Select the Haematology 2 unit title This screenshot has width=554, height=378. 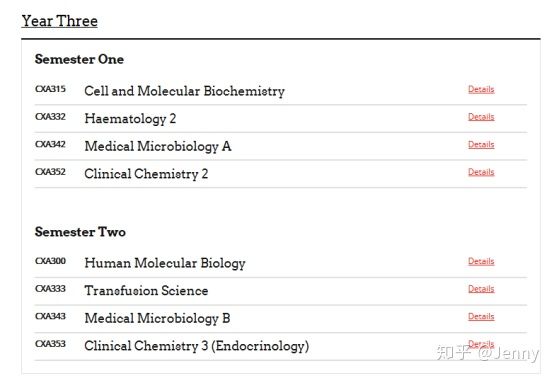point(130,119)
